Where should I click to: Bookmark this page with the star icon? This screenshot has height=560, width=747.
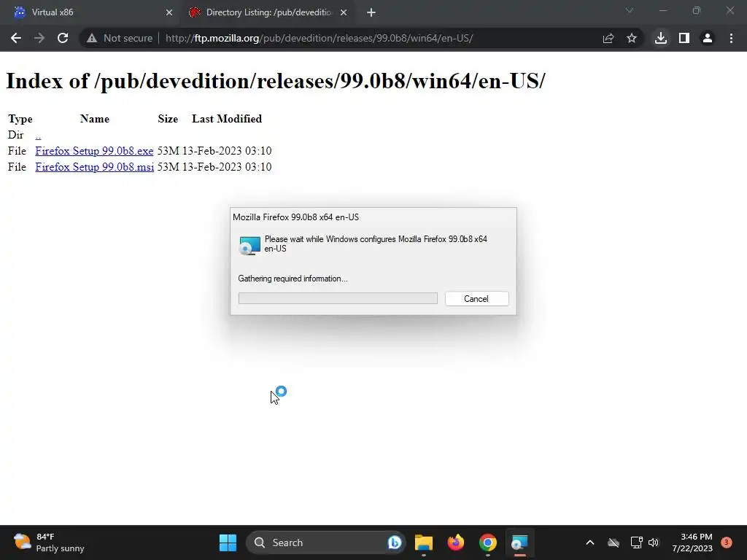(x=632, y=38)
